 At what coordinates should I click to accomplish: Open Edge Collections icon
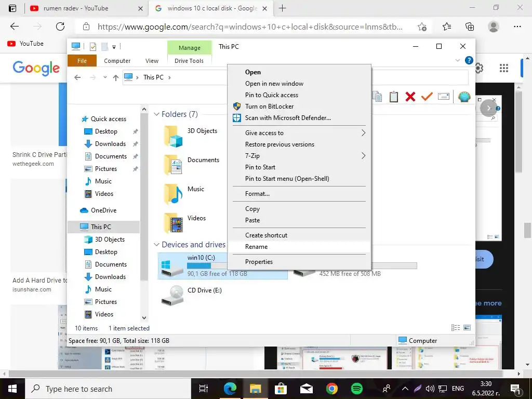[x=470, y=26]
